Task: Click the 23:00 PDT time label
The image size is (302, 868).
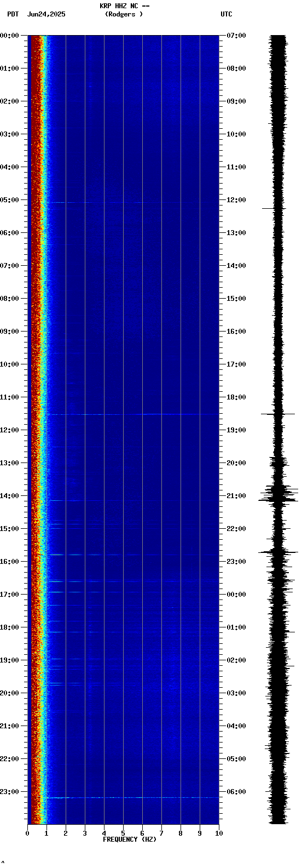Action: [10, 792]
